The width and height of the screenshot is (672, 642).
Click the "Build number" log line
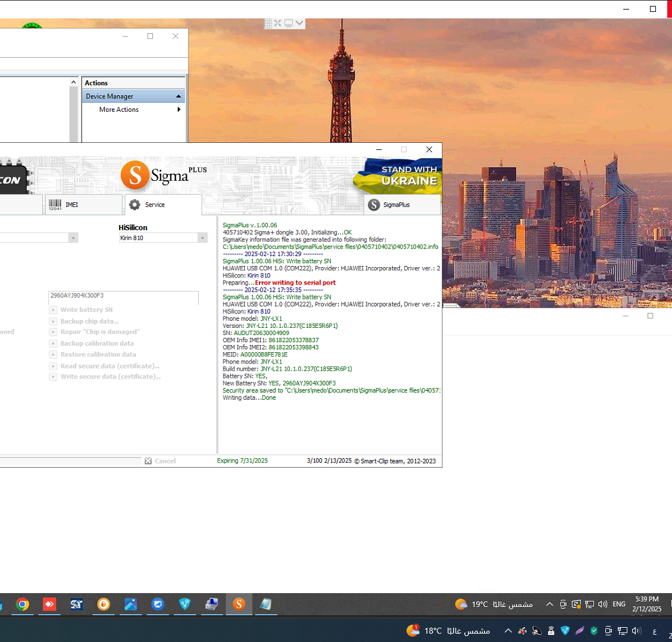[287, 369]
